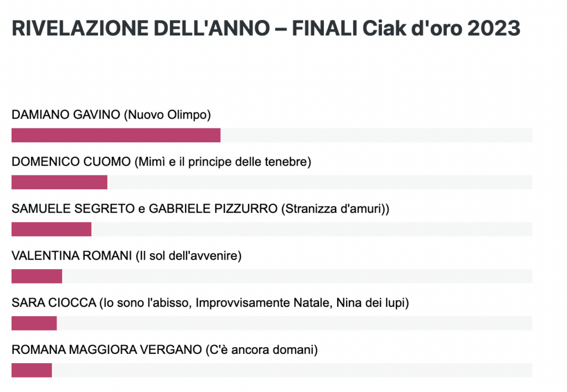Viewport: 567px width, 392px height.
Task: Click empty gray track of Romani's bar
Action: click(x=297, y=276)
